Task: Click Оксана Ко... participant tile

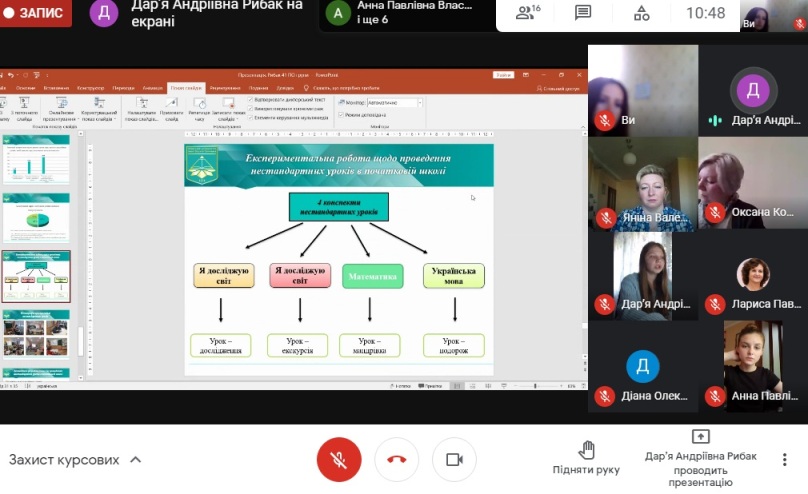Action: (x=753, y=182)
